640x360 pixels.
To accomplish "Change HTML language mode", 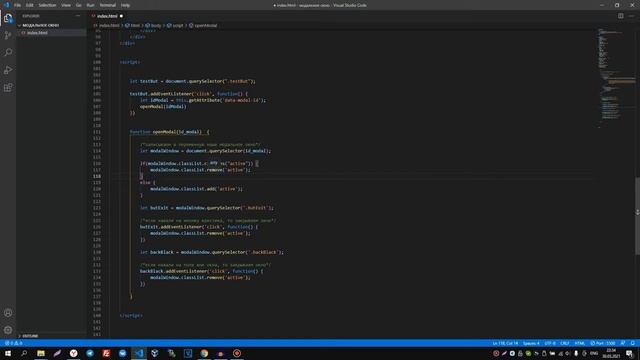I will tap(580, 343).
